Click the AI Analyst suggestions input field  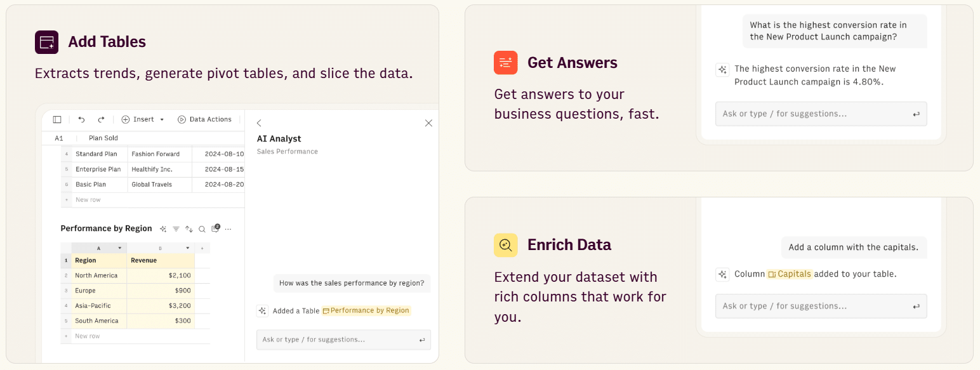[343, 340]
